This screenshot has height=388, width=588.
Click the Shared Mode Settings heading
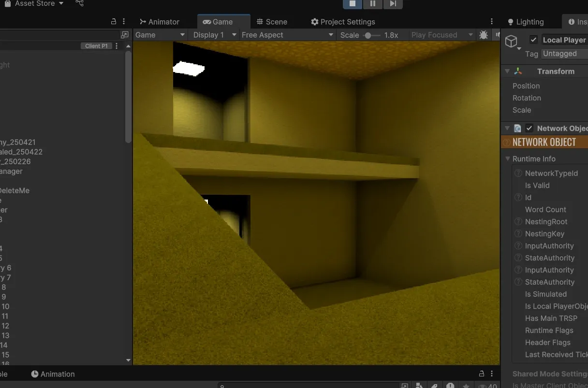(550, 374)
